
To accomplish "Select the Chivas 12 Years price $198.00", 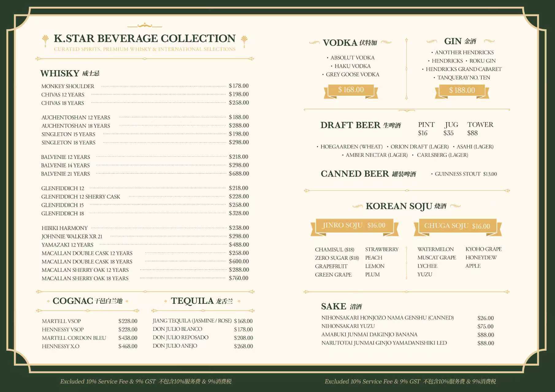I will [x=239, y=94].
